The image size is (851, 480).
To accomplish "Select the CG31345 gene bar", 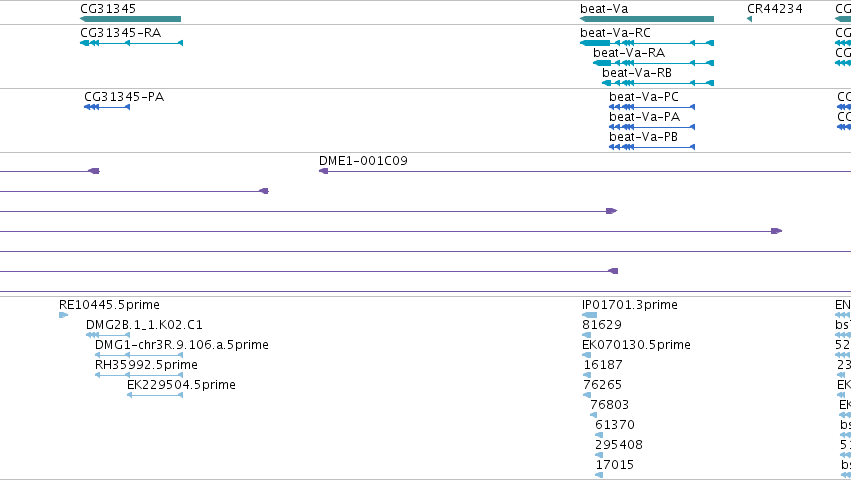I will tap(130, 19).
